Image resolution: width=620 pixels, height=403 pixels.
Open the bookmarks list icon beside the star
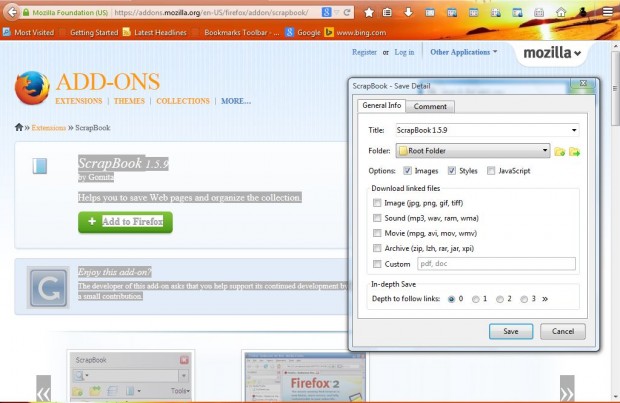(388, 13)
